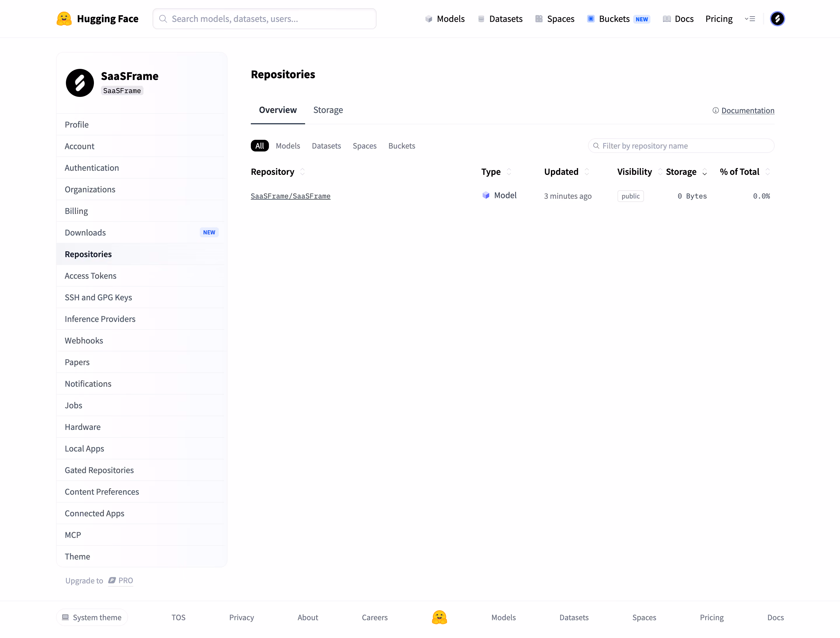Click the Spaces icon in the top navigation

(x=538, y=19)
